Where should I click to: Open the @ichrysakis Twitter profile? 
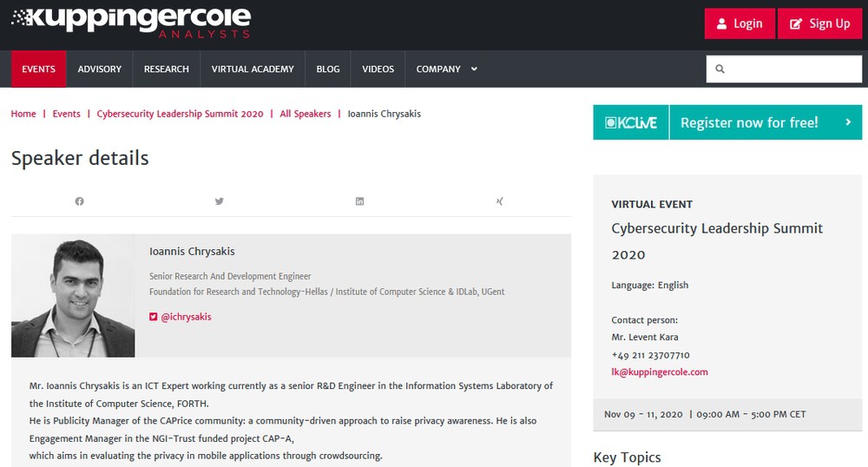pos(186,317)
